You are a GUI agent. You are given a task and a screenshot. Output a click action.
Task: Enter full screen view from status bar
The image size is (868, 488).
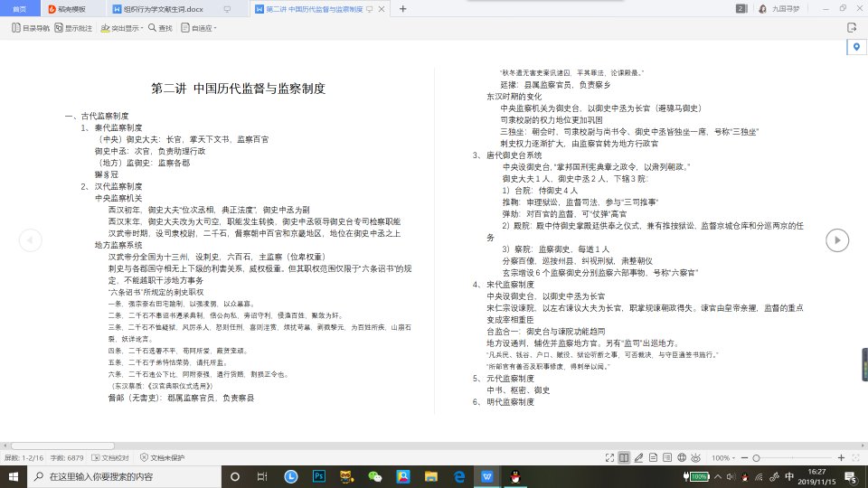609,457
